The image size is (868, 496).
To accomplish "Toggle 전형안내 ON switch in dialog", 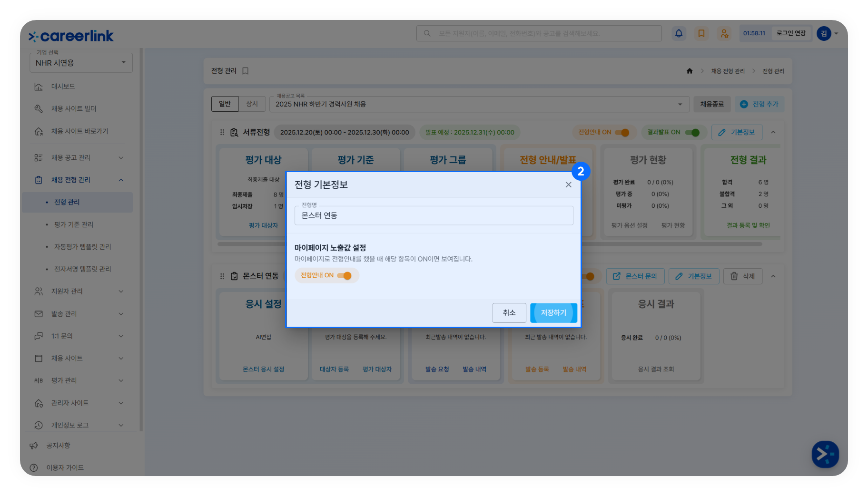I will (345, 276).
